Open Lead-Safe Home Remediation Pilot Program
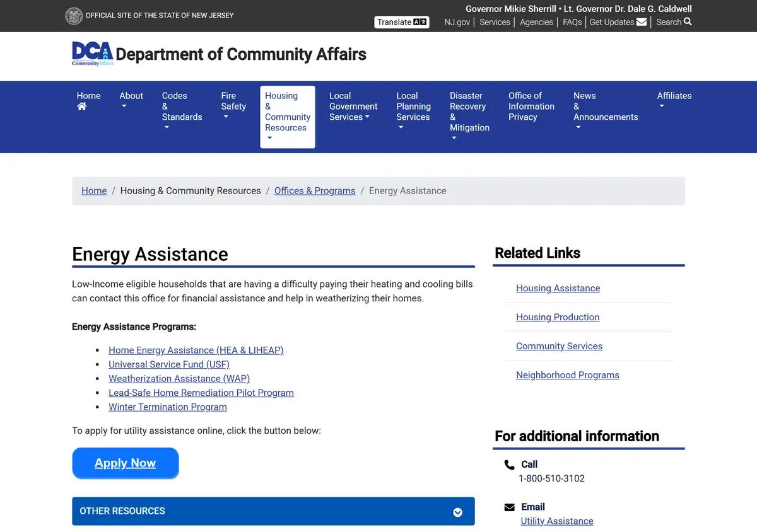 (201, 393)
